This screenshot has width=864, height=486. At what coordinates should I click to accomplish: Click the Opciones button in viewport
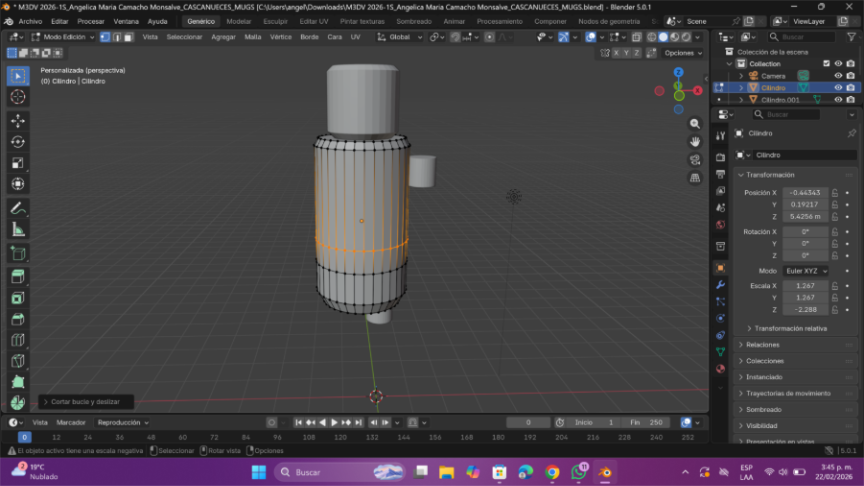[x=681, y=53]
